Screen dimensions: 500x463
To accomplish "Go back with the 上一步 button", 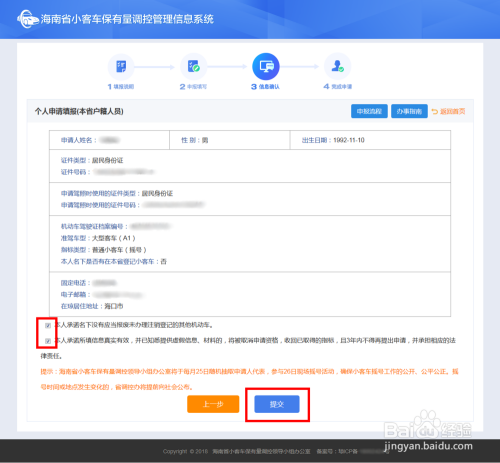I will point(213,404).
